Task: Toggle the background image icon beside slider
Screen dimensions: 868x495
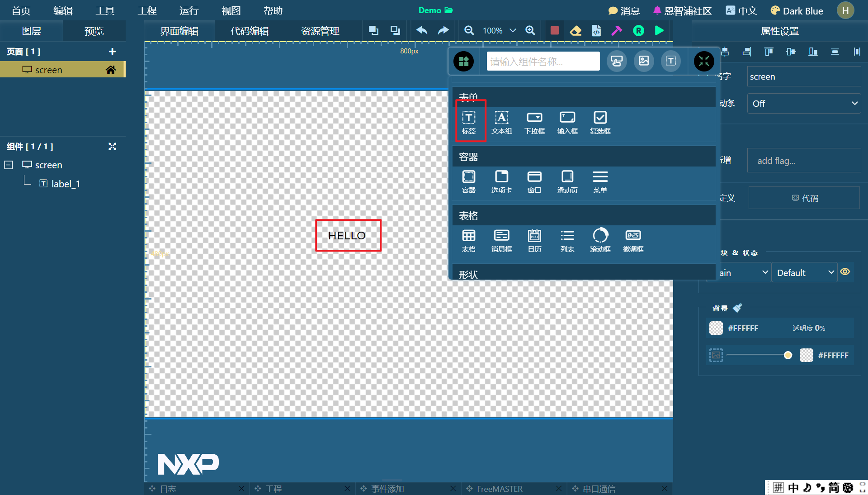Action: click(716, 355)
